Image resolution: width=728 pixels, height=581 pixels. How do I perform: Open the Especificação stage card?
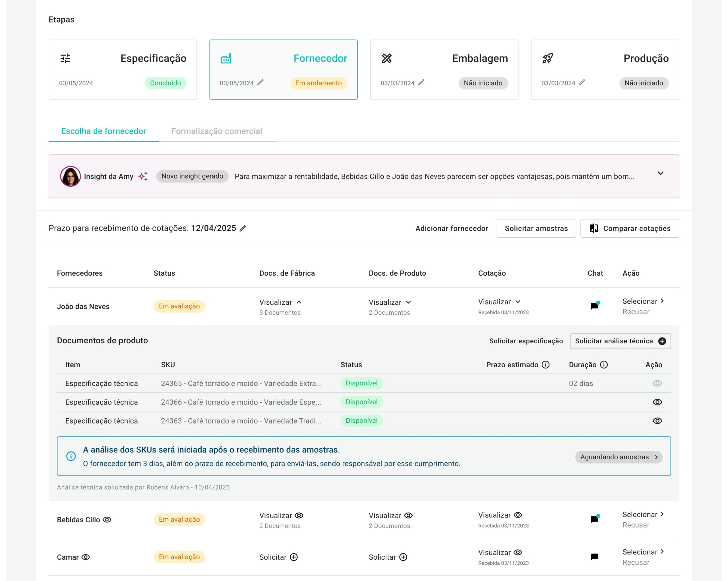123,70
